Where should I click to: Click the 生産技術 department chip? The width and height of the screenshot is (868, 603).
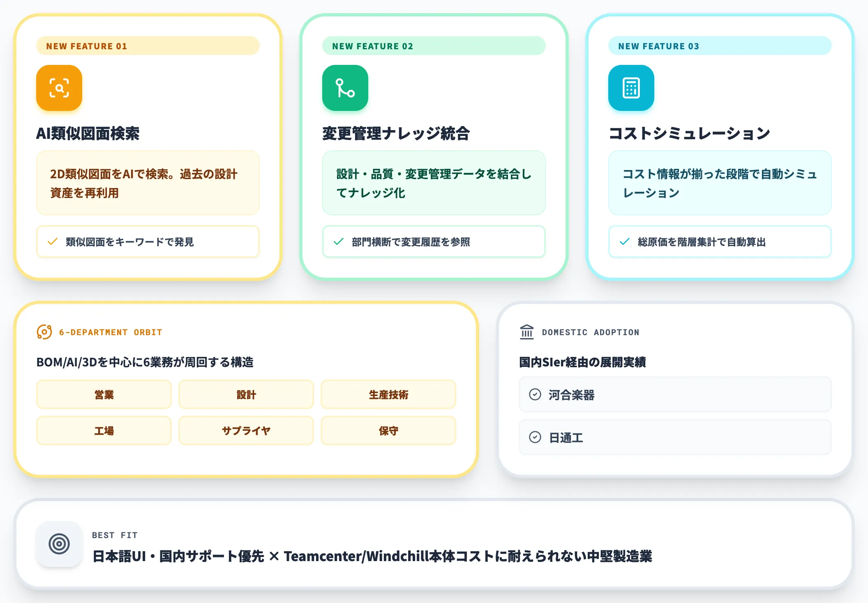[x=388, y=395]
